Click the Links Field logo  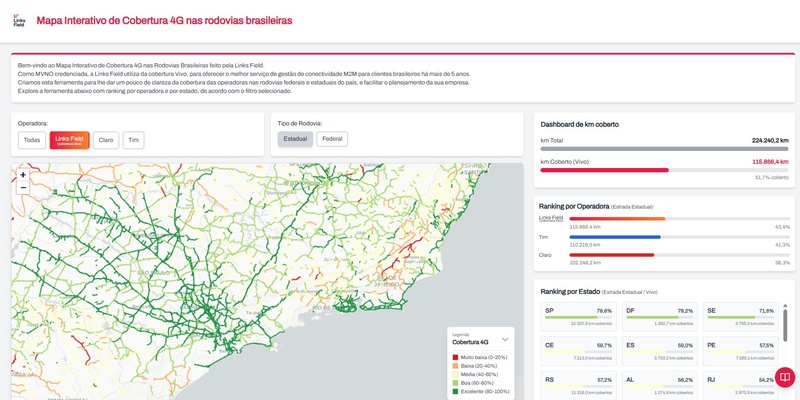[x=19, y=20]
